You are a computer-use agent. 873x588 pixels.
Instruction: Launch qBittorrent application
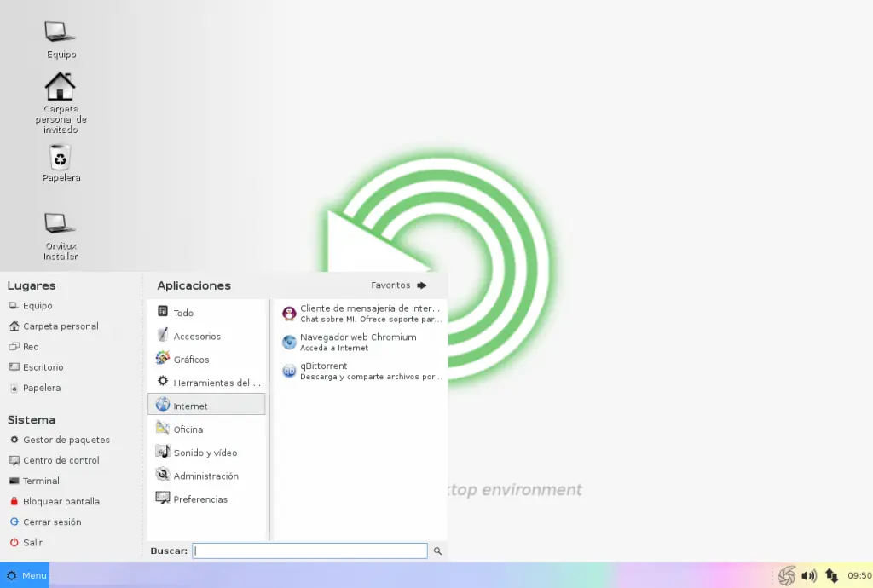coord(361,371)
